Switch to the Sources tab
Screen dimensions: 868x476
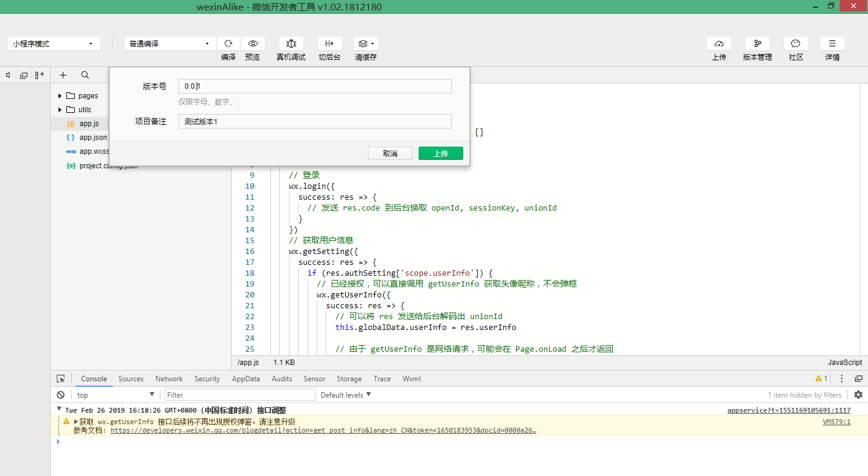pyautogui.click(x=131, y=379)
